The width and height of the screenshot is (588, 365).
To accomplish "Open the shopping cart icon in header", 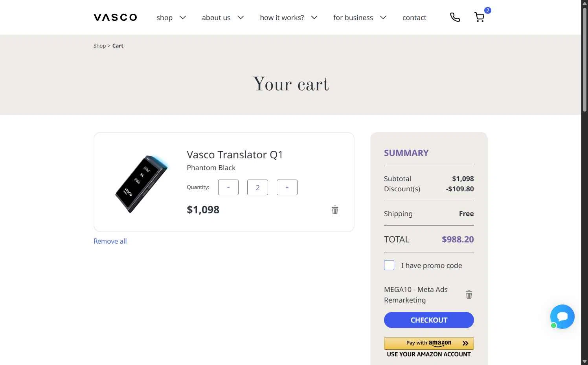I will (x=480, y=17).
